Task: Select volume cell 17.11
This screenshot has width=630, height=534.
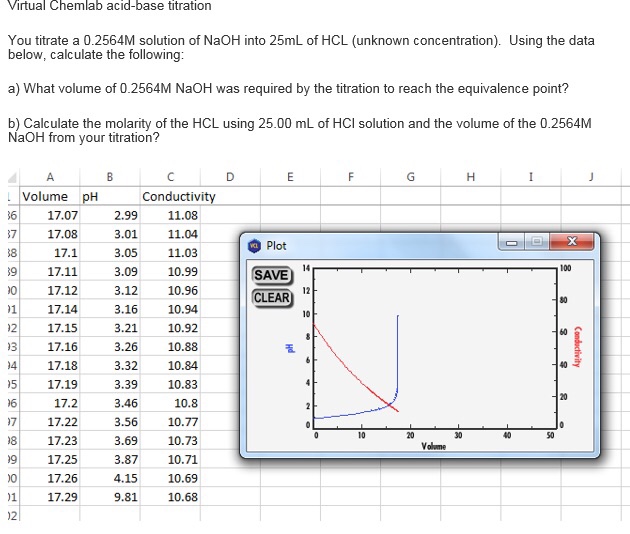Action: click(49, 272)
